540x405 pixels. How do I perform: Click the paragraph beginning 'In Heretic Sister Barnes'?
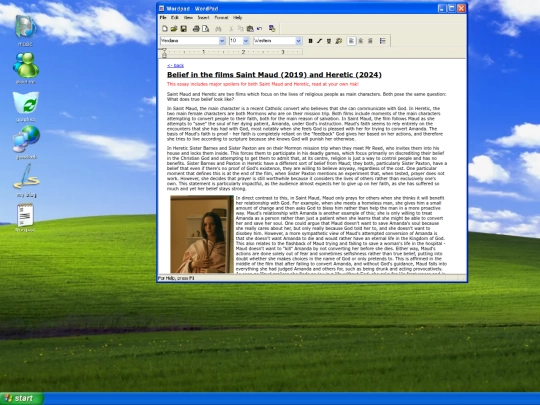tap(307, 168)
